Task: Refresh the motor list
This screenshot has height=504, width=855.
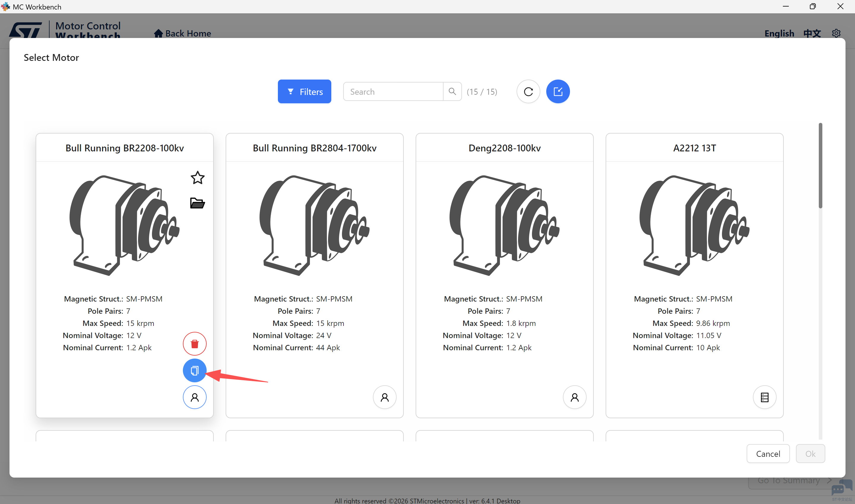Action: click(528, 91)
